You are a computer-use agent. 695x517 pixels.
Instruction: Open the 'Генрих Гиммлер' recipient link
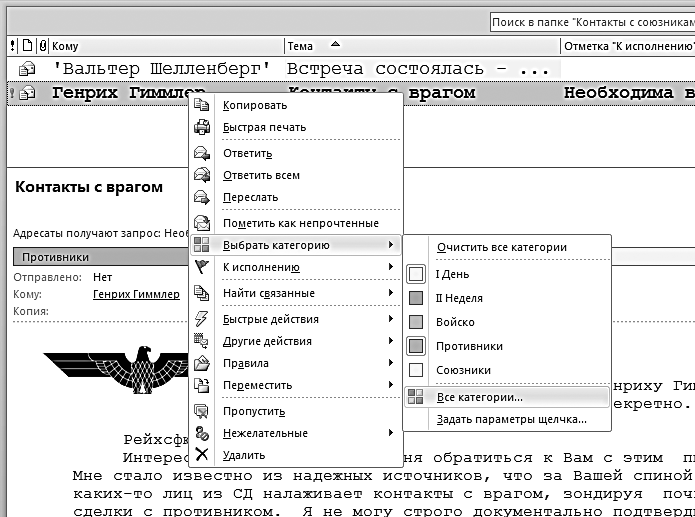pos(136,294)
